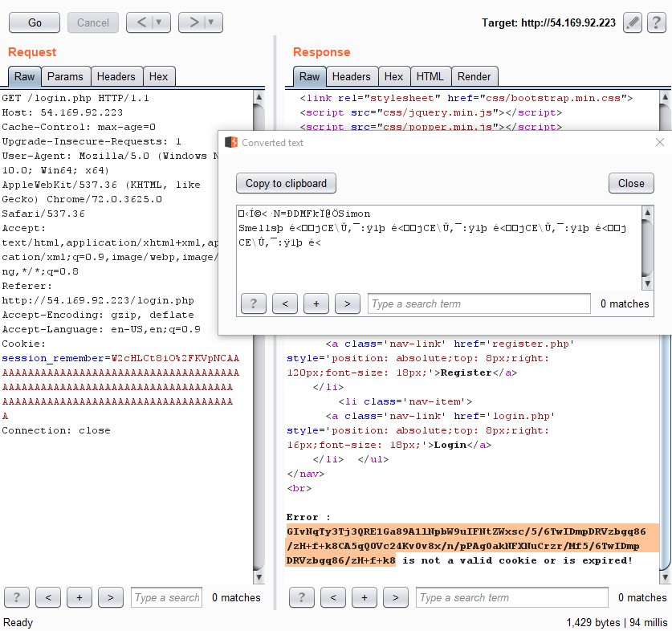The width and height of the screenshot is (672, 631).
Task: Click the session_remember cookie name
Action: point(53,358)
